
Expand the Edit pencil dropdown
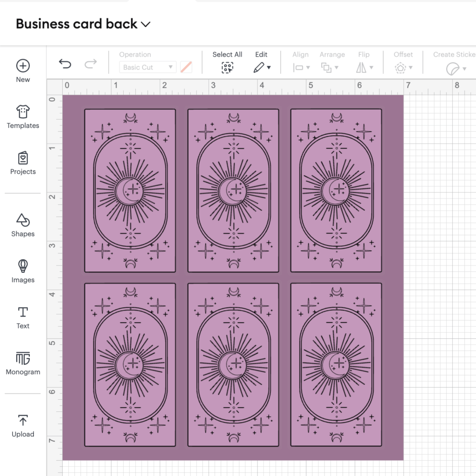point(262,67)
